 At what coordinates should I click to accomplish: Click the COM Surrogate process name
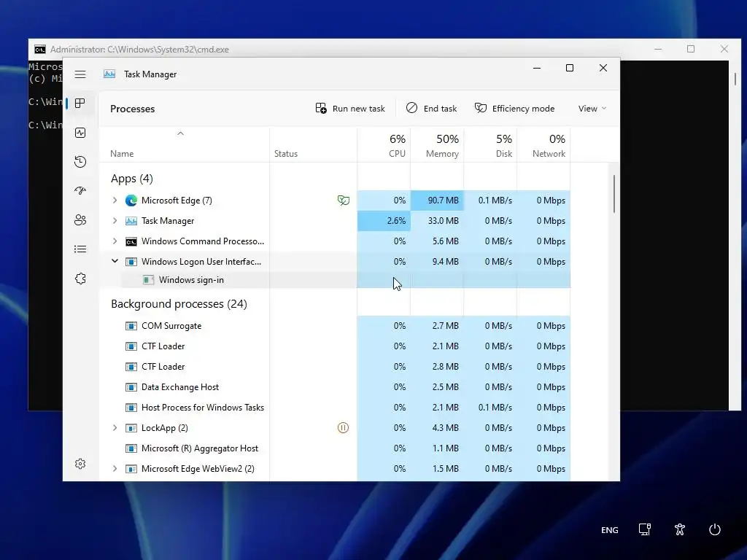[x=171, y=326]
